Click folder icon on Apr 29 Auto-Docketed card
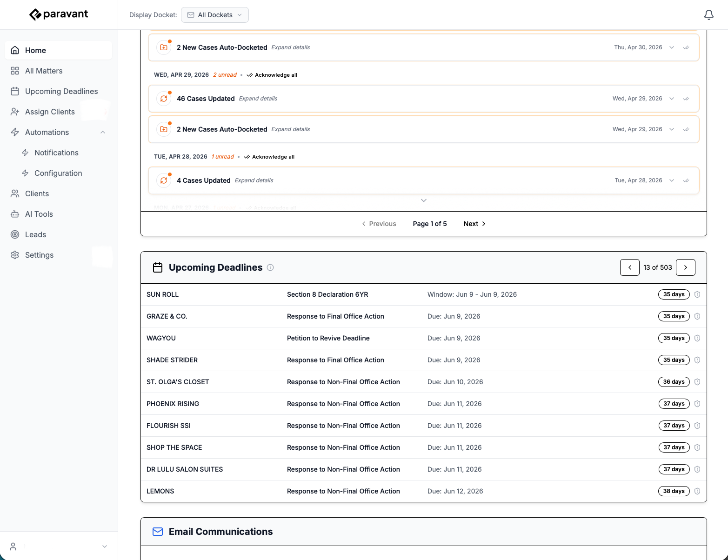This screenshot has width=728, height=560. click(x=164, y=129)
